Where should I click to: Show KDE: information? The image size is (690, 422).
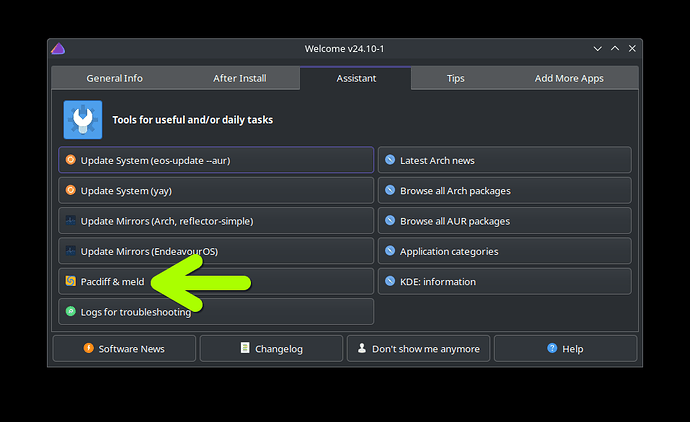point(505,282)
